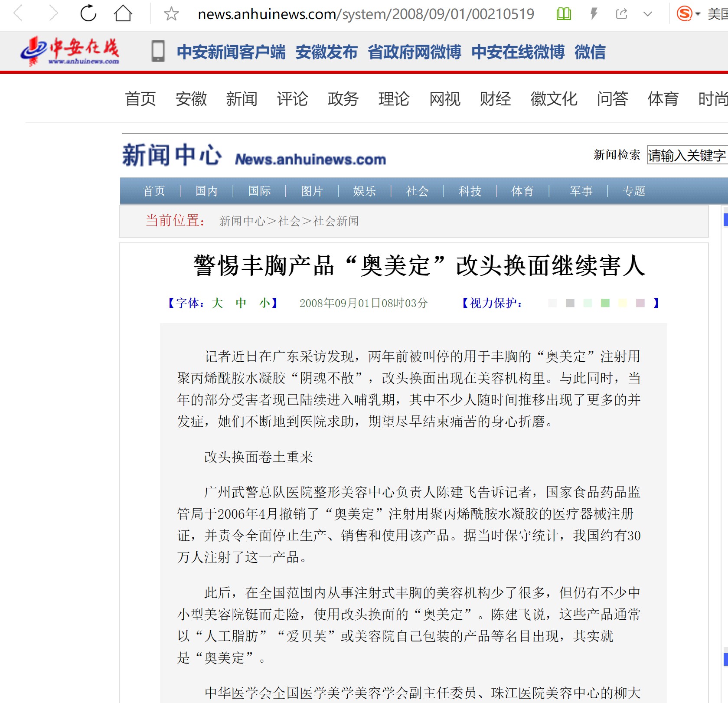This screenshot has width=728, height=703.
Task: Open 专题 tab in blue news bar
Action: [634, 191]
